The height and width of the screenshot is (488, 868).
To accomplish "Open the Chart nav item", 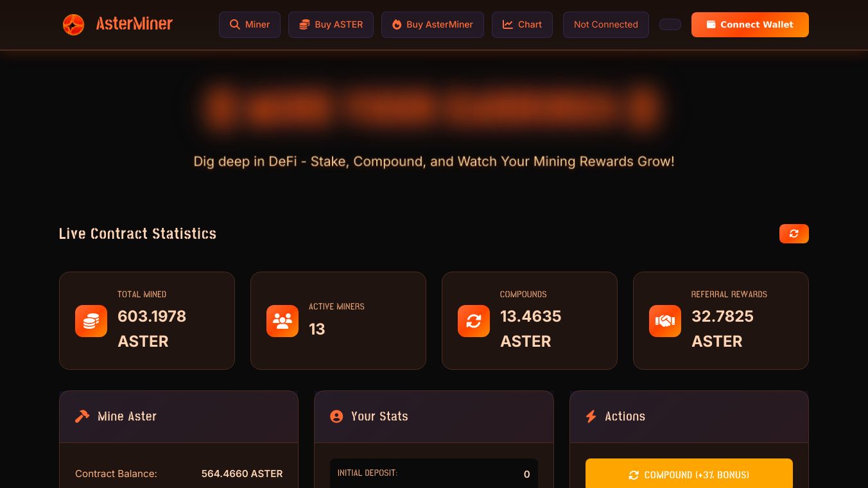I will (x=522, y=24).
